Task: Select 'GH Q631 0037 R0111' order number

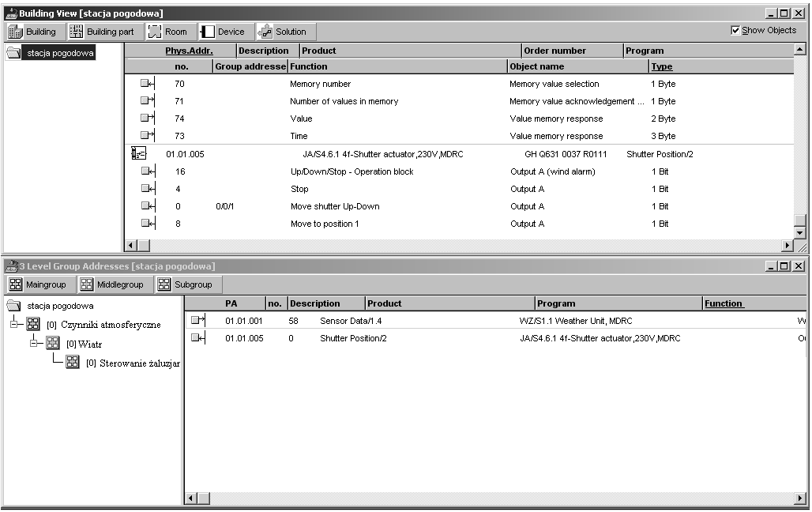Action: (x=566, y=154)
